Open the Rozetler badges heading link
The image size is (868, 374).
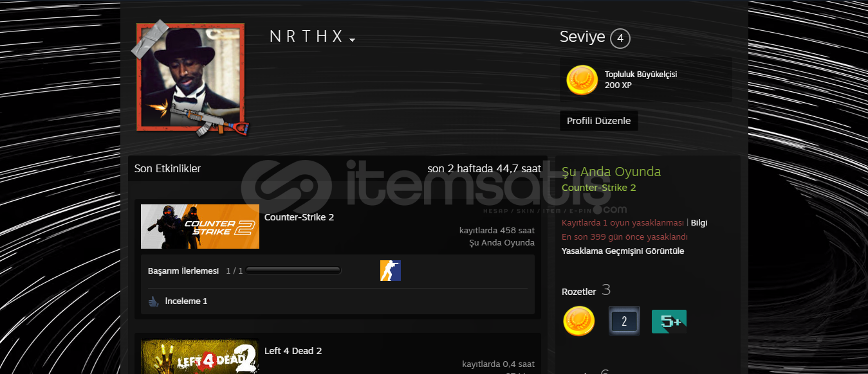pos(579,292)
